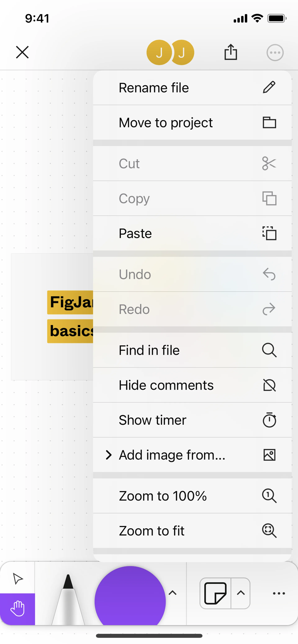The width and height of the screenshot is (298, 644).
Task: Select the hand pan tool
Action: 17,609
